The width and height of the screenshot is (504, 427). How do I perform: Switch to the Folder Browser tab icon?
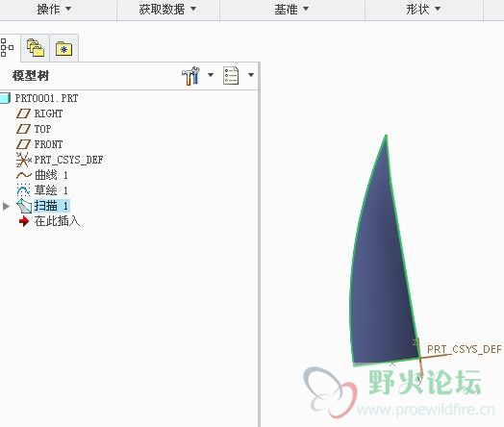36,48
